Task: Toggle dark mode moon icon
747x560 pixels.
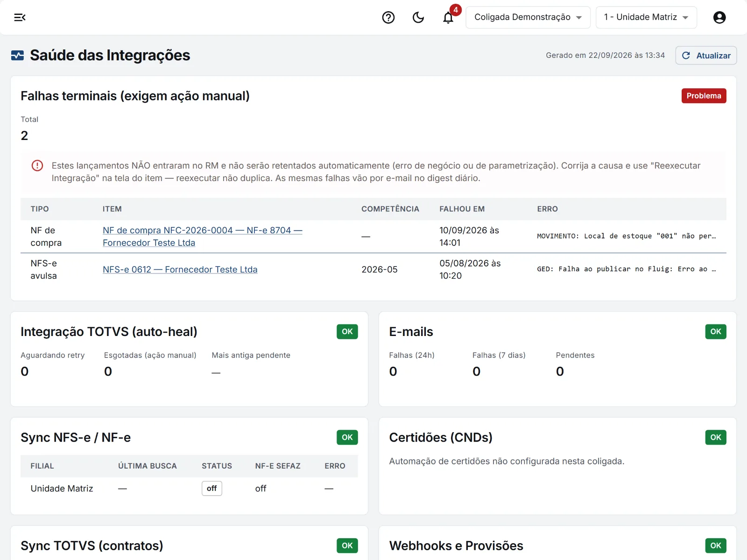Action: point(418,17)
